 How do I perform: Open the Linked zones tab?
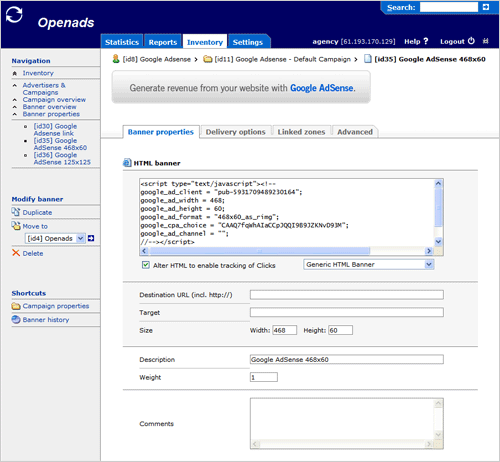pyautogui.click(x=301, y=132)
